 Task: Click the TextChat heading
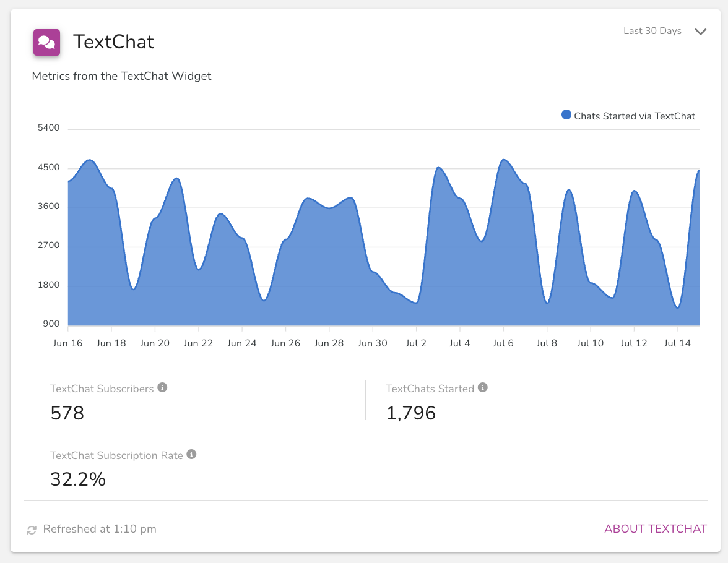[113, 42]
